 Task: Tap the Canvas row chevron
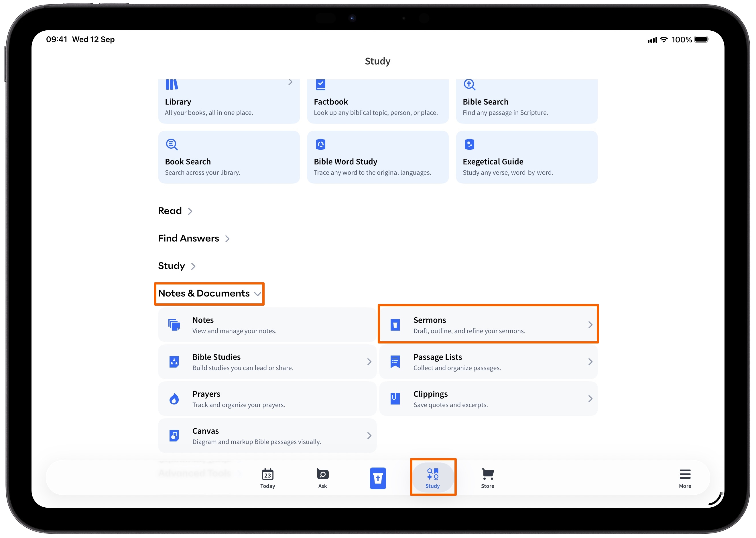(x=369, y=436)
